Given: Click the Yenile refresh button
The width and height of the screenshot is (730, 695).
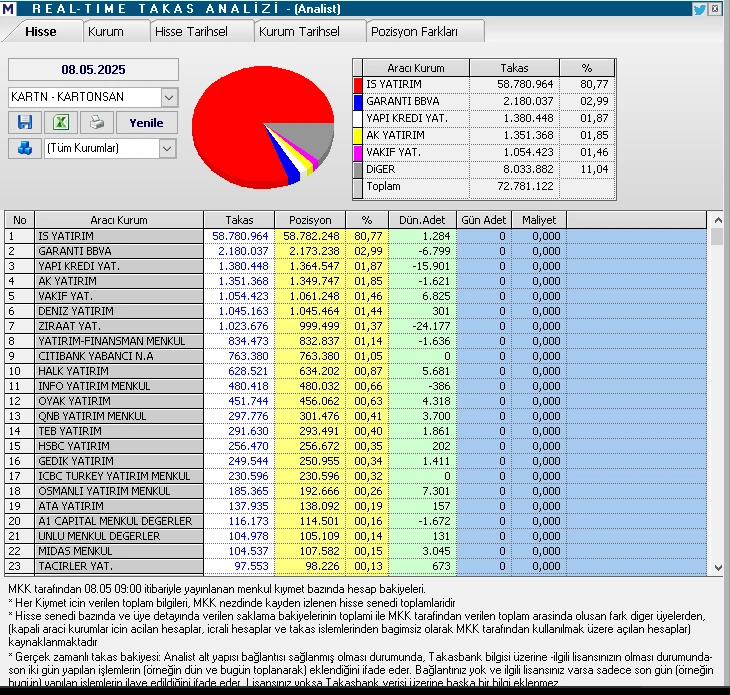Looking at the screenshot, I should coord(147,122).
